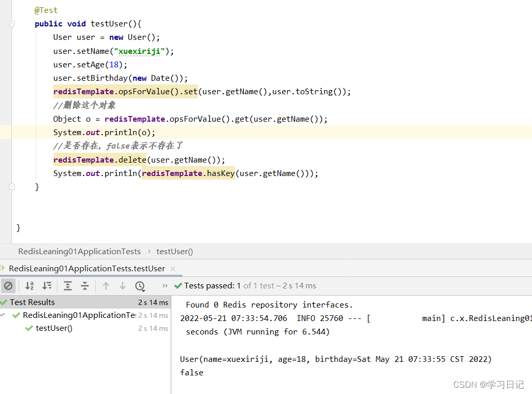
Task: Click the 2022-05-21 07:33:54.706 INFO log line
Action: point(356,318)
